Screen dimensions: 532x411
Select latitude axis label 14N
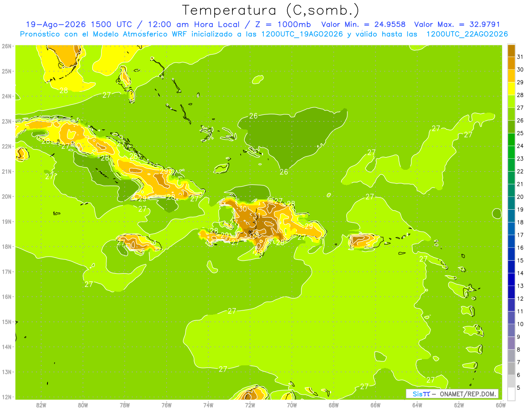coord(6,347)
